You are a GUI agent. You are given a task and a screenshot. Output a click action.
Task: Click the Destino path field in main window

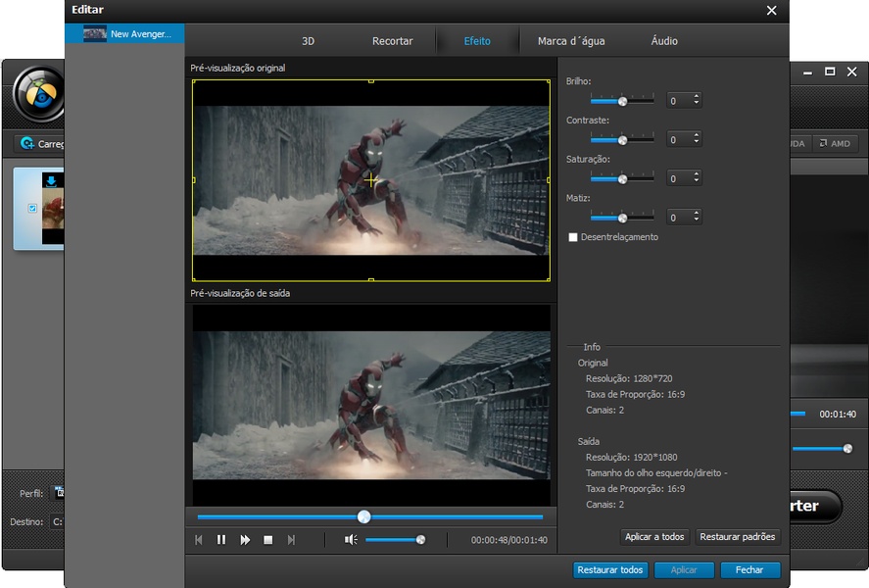click(58, 521)
